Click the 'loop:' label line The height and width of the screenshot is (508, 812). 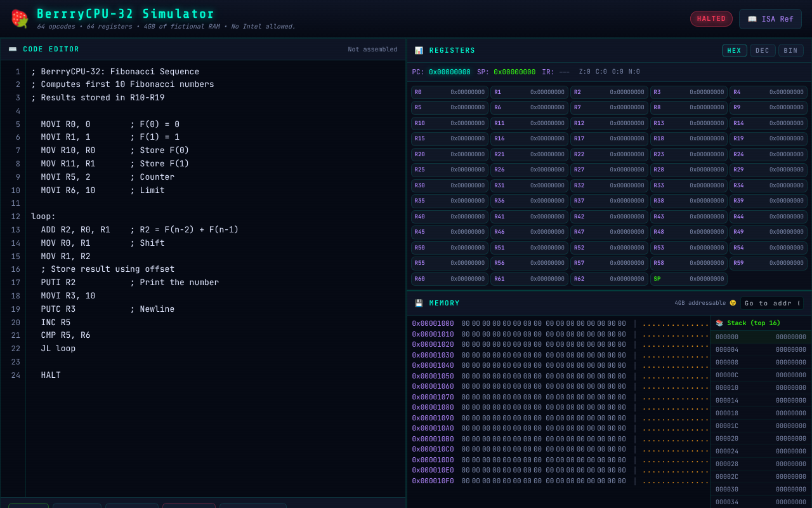(x=43, y=217)
